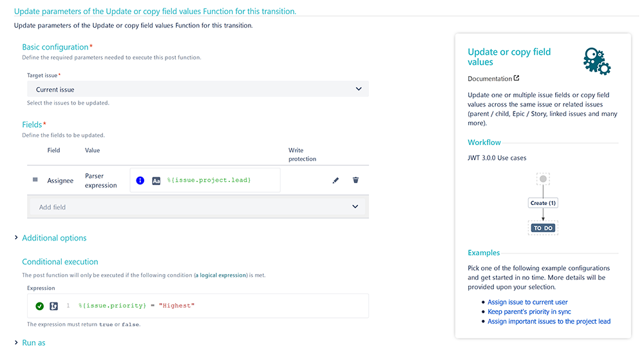This screenshot has height=354, width=644.
Task: Click into the conditional Expression editor
Action: point(198,306)
